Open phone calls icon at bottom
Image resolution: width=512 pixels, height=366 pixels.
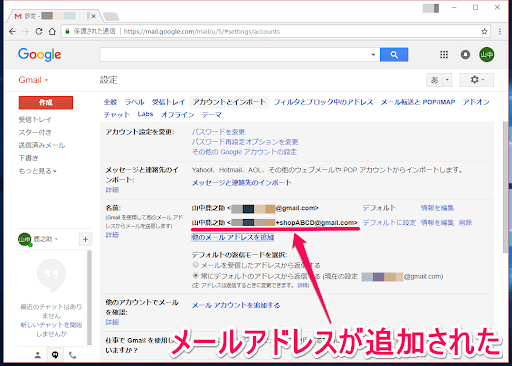(x=72, y=355)
